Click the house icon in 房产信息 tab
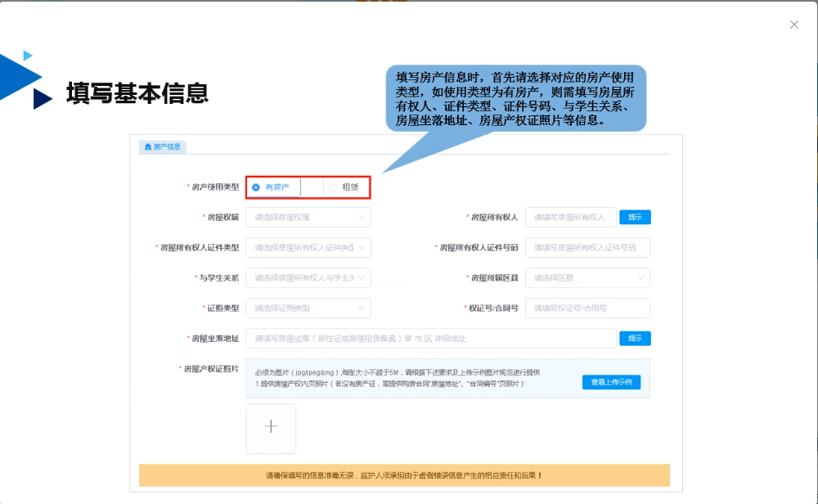818x504 pixels. pos(148,147)
